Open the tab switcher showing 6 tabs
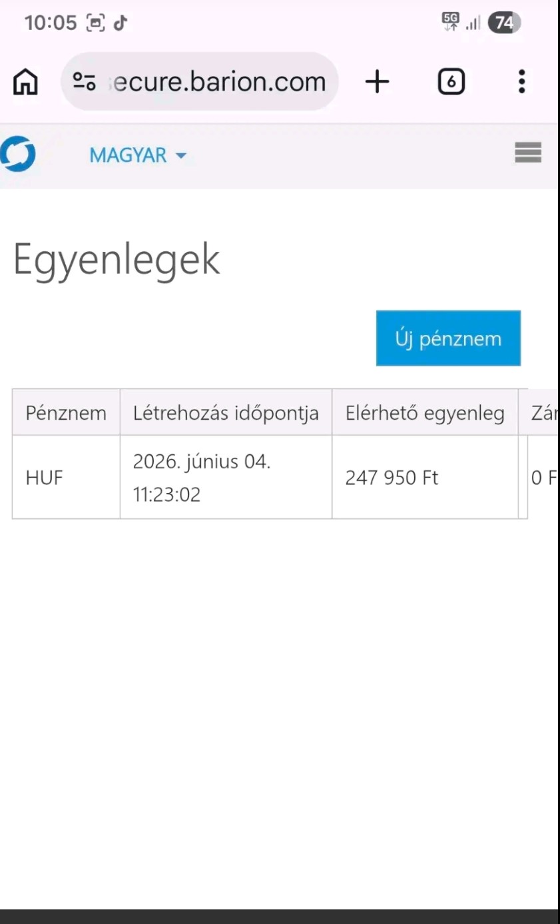 point(451,82)
